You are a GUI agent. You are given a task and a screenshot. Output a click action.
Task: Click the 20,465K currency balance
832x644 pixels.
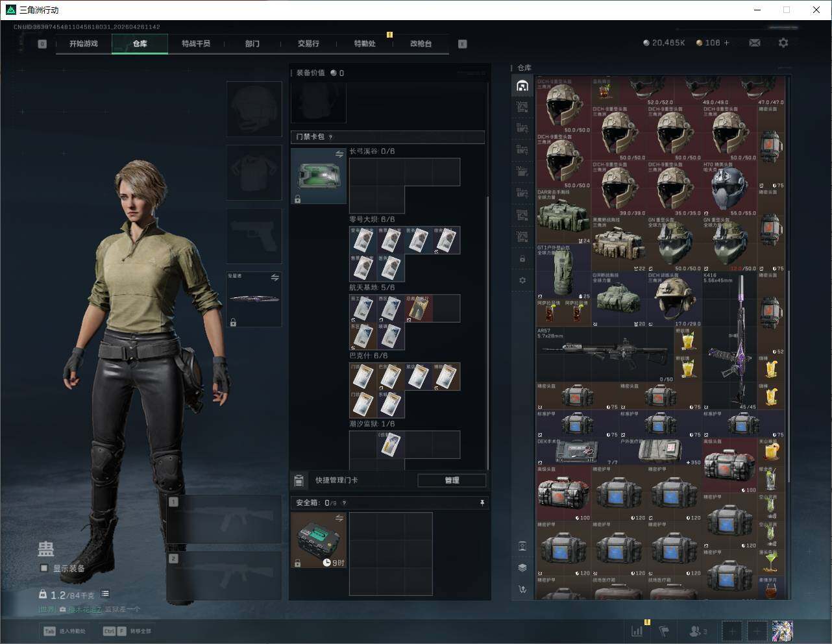(664, 43)
